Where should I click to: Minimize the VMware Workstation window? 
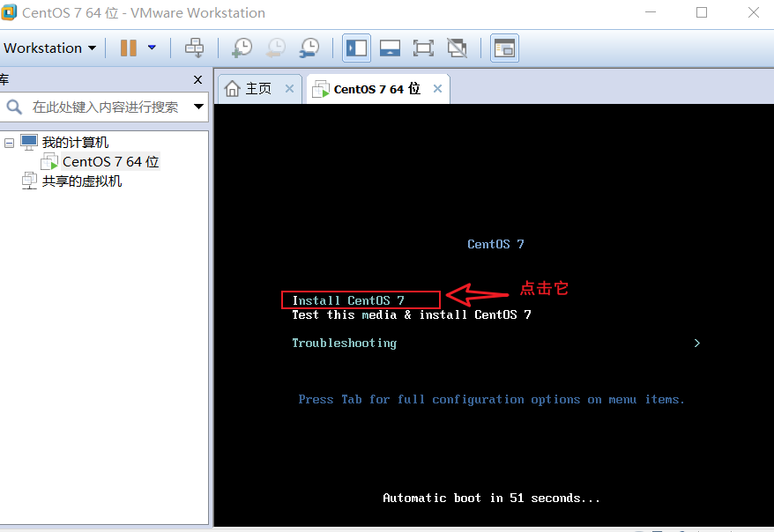point(651,12)
